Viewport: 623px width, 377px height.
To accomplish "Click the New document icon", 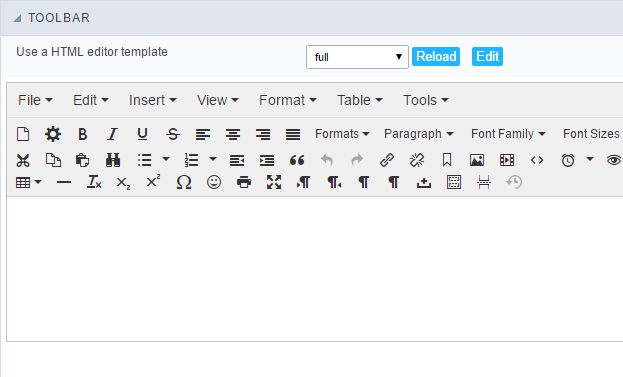I will pyautogui.click(x=23, y=134).
